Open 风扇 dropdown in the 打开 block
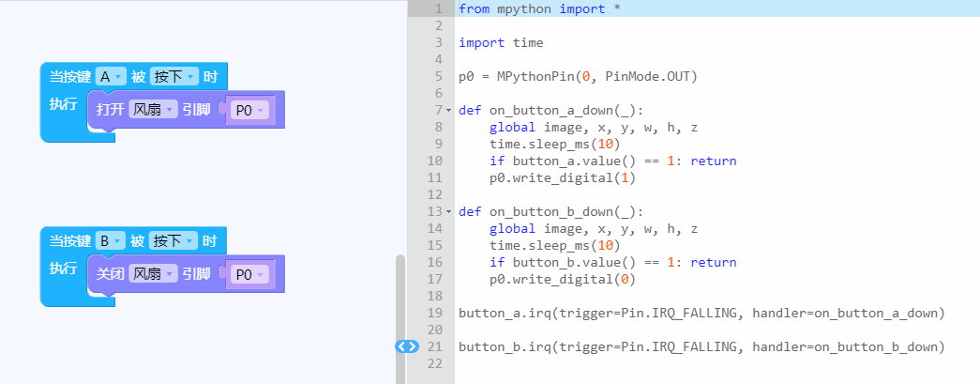Image resolution: width=980 pixels, height=384 pixels. coord(153,110)
